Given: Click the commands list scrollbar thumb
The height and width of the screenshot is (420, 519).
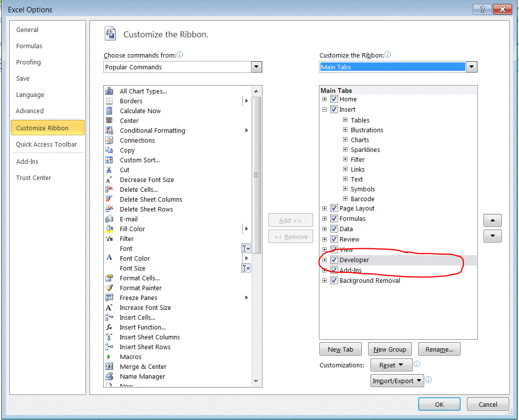Looking at the screenshot, I should pyautogui.click(x=256, y=175).
